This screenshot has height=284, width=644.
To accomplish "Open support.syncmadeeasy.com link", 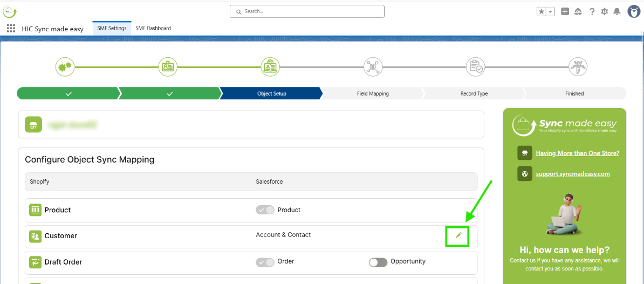I will pos(573,174).
